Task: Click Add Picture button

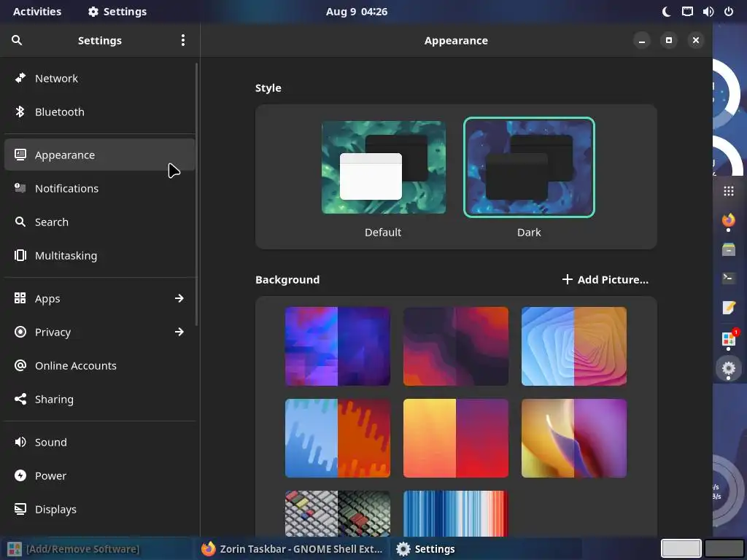Action: click(x=605, y=279)
